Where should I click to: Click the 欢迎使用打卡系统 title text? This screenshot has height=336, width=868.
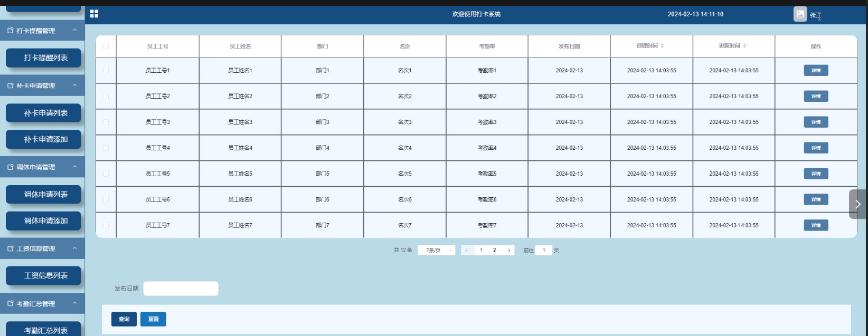point(476,14)
